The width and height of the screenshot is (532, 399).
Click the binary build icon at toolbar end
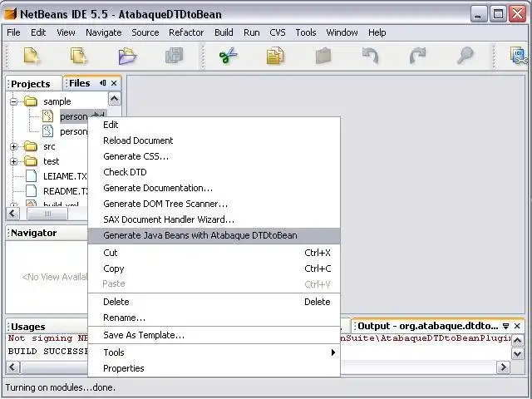tap(519, 56)
